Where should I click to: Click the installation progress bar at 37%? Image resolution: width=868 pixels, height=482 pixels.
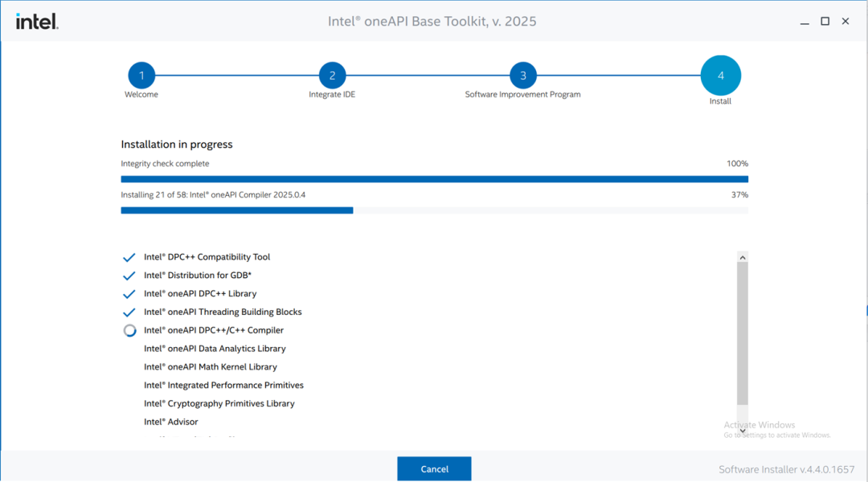[x=435, y=210]
